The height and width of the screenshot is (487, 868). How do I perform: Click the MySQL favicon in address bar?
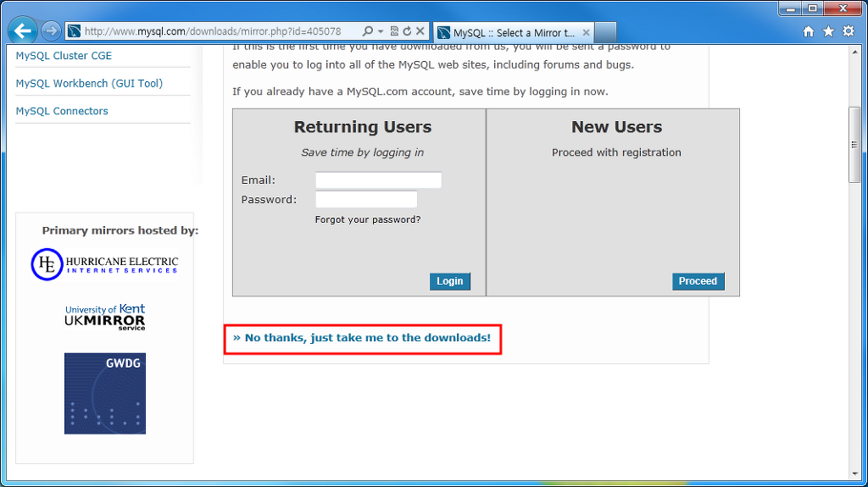[x=75, y=31]
